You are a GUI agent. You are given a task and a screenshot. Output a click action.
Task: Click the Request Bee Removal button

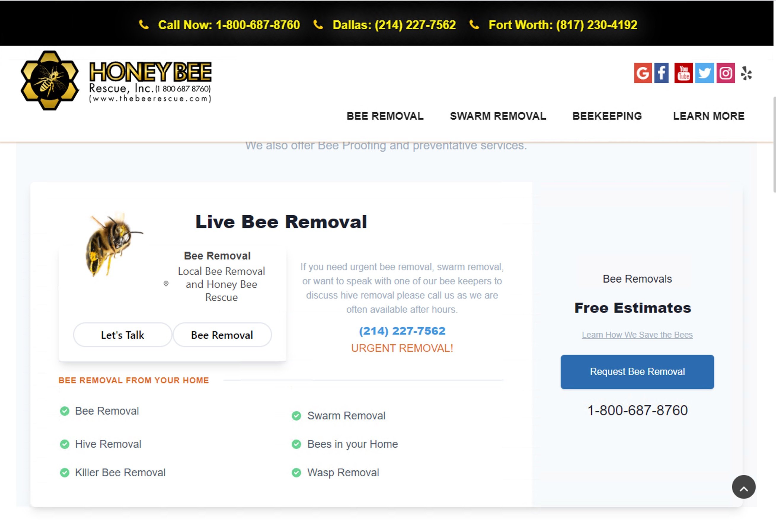[x=637, y=372]
